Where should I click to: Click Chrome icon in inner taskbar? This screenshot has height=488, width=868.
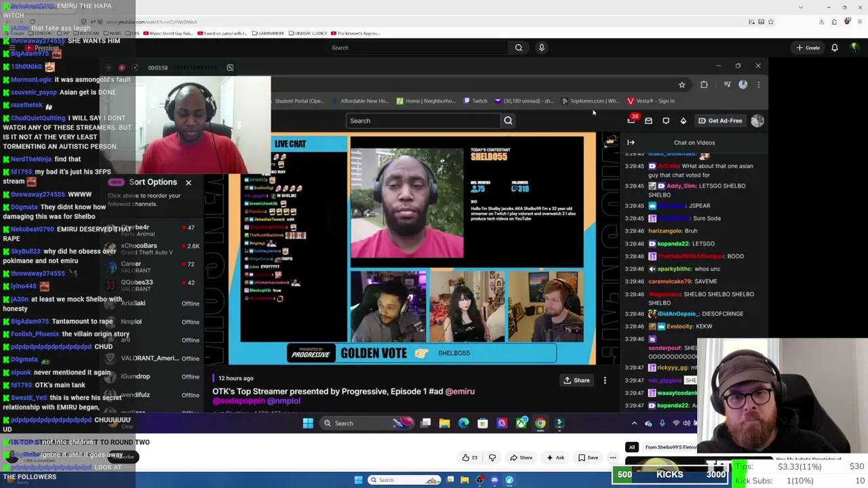[540, 424]
